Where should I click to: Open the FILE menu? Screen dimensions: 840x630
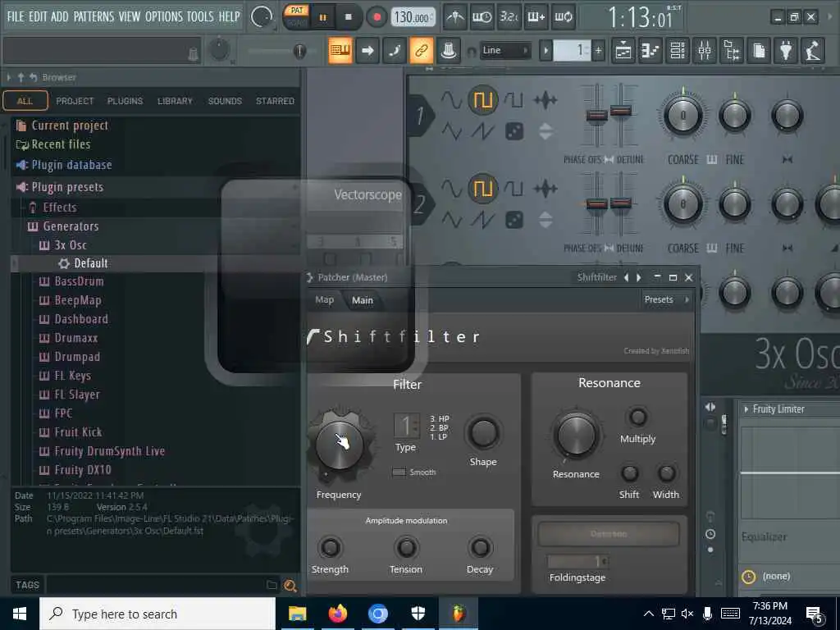pos(16,16)
